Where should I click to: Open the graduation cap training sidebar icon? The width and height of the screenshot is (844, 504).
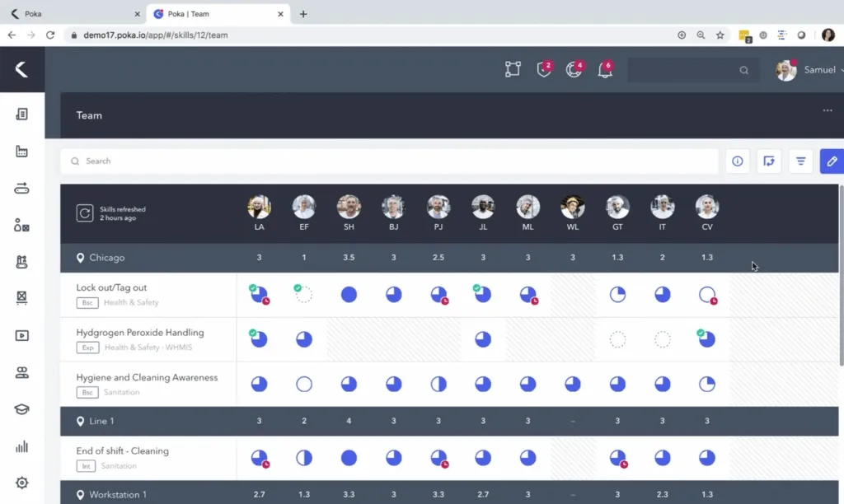click(x=21, y=409)
